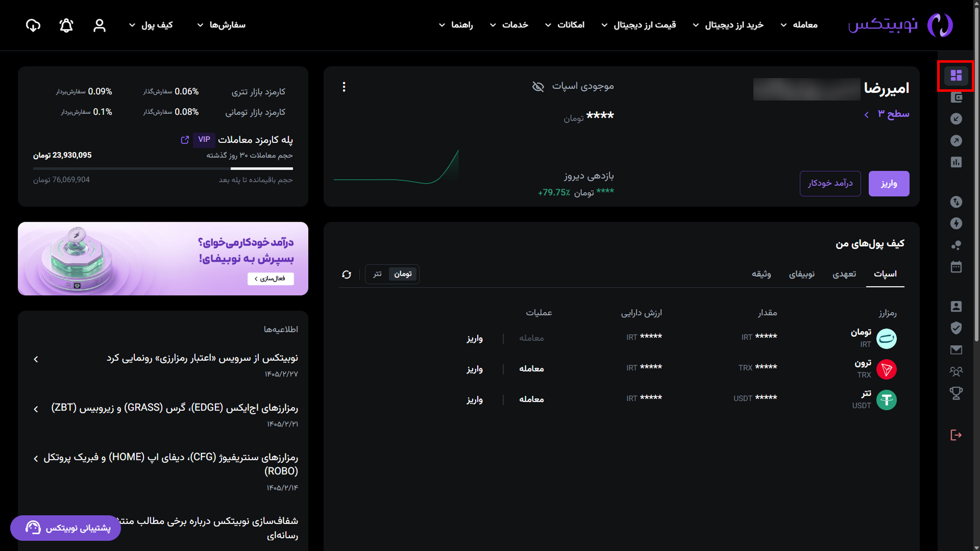Select the نوبیفای wallet tab
980x551 pixels.
point(802,274)
